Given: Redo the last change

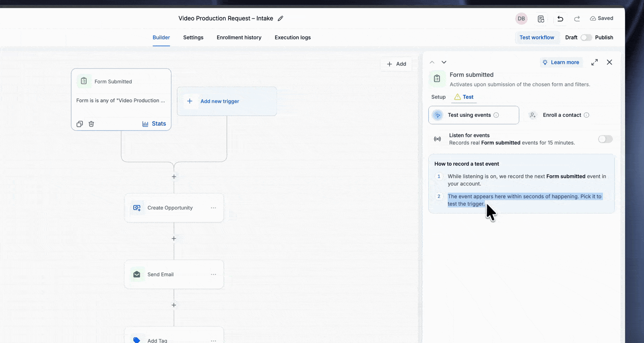Looking at the screenshot, I should pyautogui.click(x=577, y=19).
